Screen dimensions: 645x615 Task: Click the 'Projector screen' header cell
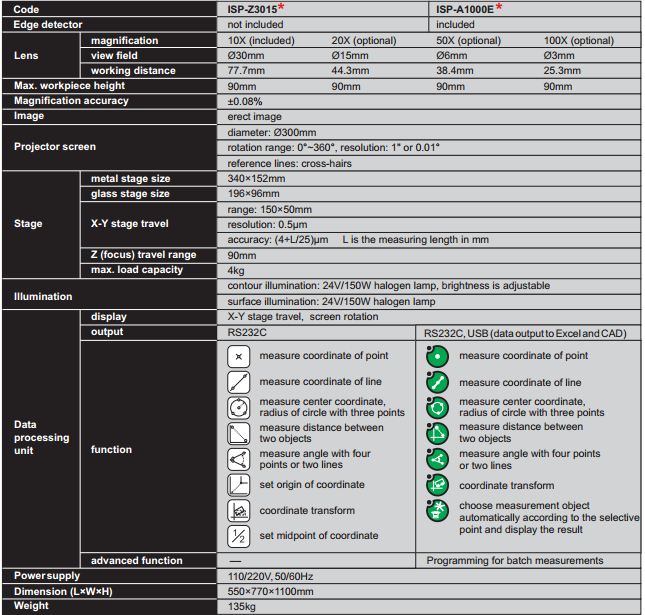click(x=109, y=147)
